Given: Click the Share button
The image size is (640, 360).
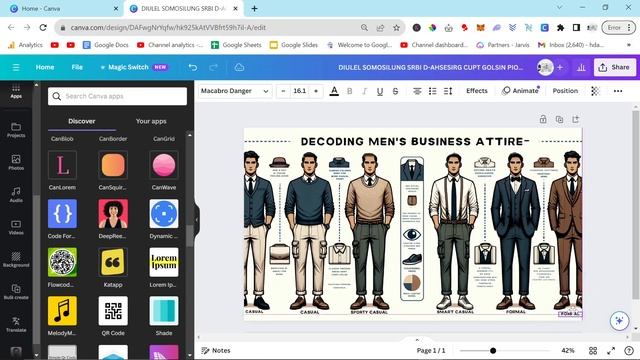Looking at the screenshot, I should [x=614, y=67].
